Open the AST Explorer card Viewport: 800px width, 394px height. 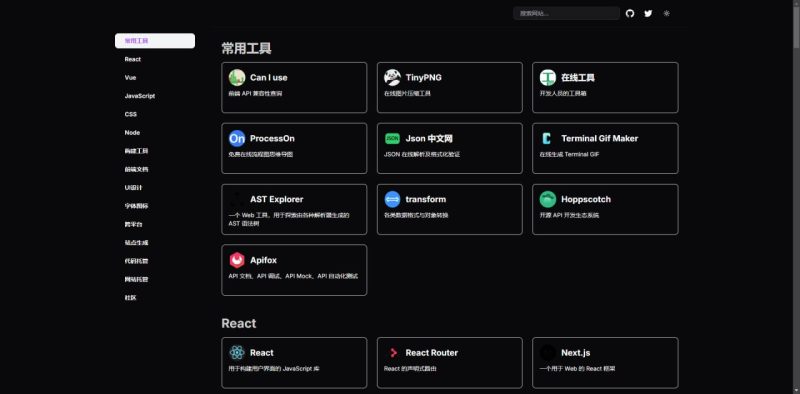[294, 209]
